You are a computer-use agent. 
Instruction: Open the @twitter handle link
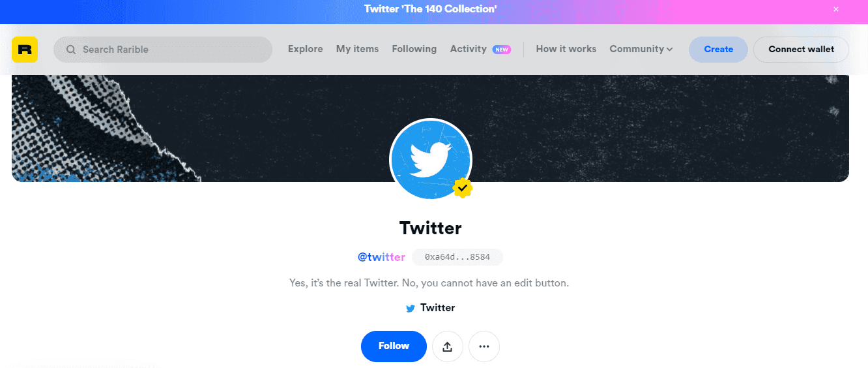(382, 257)
